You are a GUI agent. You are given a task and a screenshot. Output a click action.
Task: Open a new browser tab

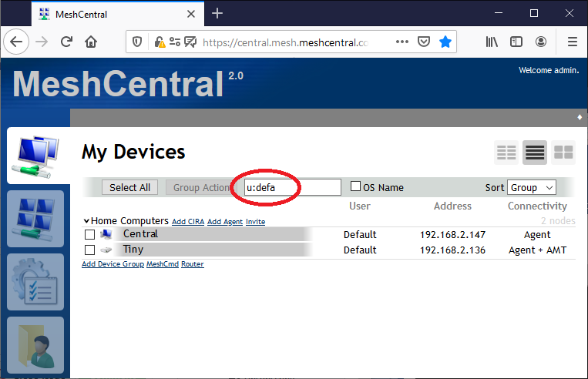(217, 14)
